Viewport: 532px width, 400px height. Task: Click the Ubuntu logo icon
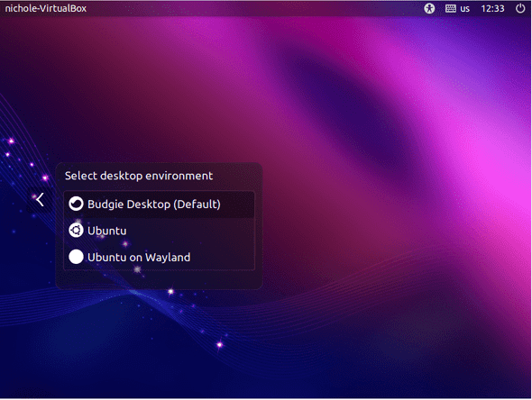(x=76, y=230)
